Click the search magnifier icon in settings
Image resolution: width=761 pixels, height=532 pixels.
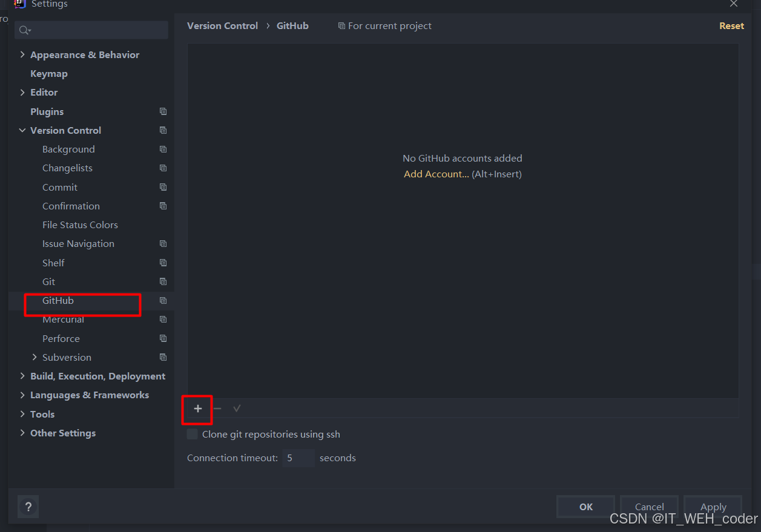[x=25, y=30]
